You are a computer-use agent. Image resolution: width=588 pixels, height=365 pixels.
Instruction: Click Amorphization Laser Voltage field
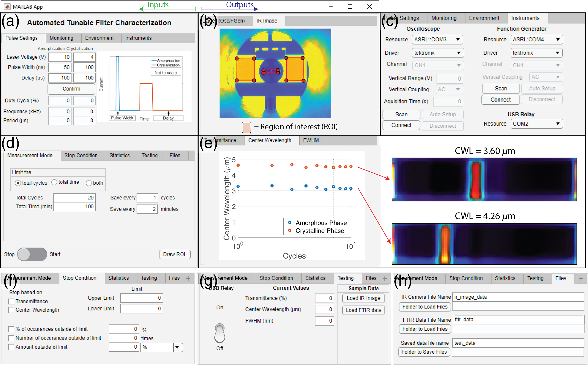(x=60, y=57)
